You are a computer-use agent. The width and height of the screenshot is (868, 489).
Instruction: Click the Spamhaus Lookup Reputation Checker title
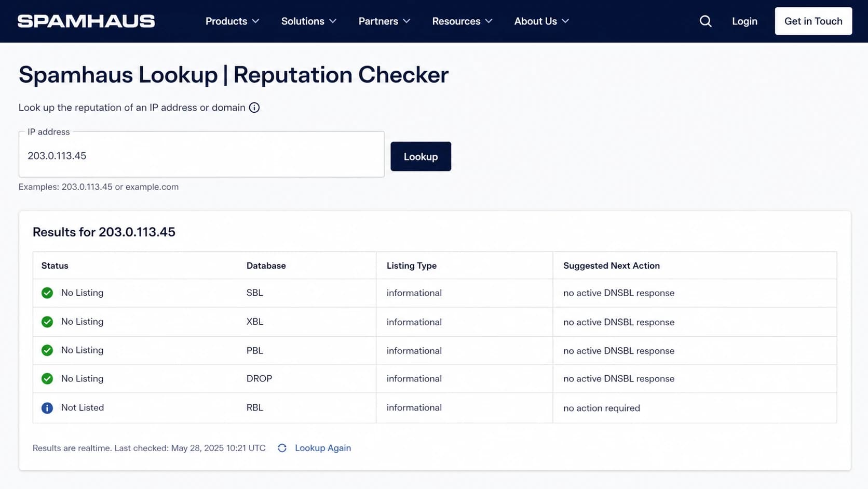tap(234, 75)
